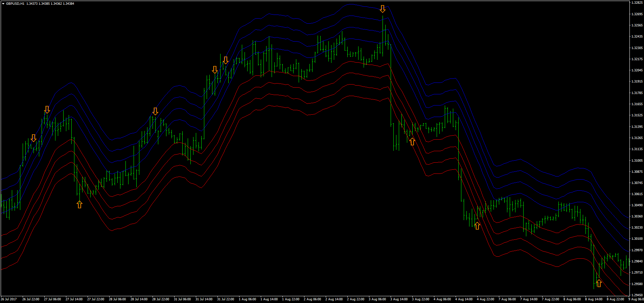Select the 1 Aug 06:00 time label

click(x=247, y=299)
